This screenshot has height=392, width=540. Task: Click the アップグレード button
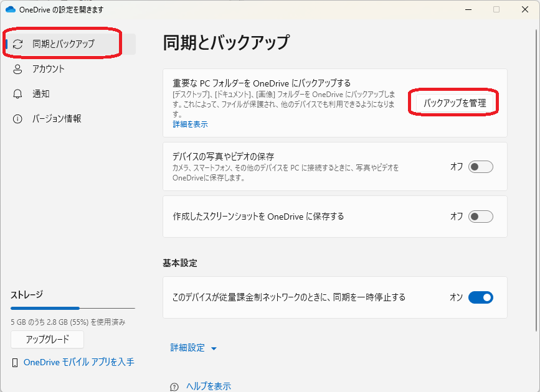click(47, 340)
